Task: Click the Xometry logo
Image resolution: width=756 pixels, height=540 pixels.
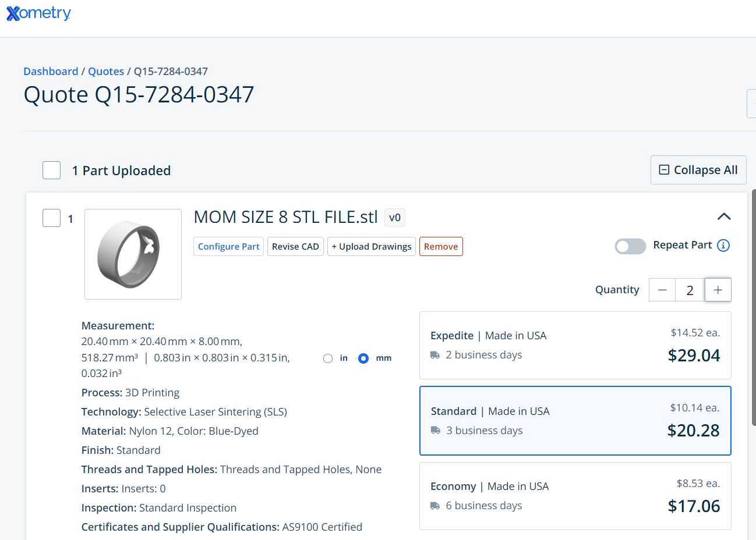Action: coord(38,13)
